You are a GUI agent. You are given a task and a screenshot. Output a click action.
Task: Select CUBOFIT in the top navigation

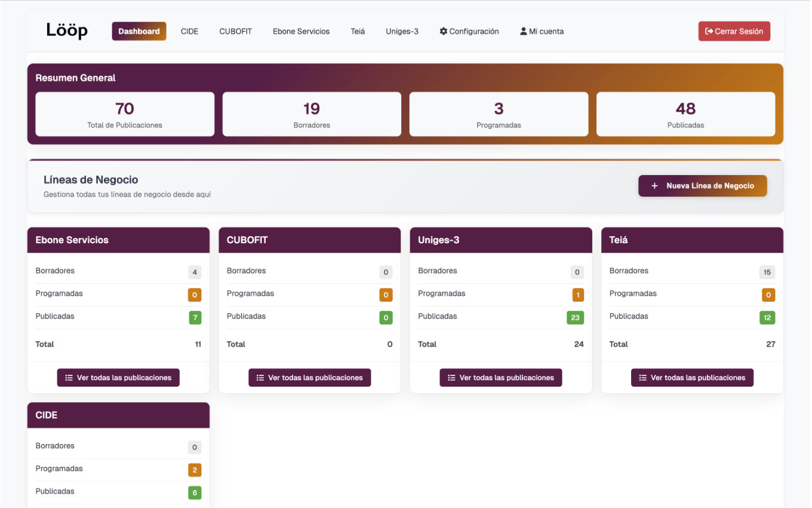click(235, 31)
